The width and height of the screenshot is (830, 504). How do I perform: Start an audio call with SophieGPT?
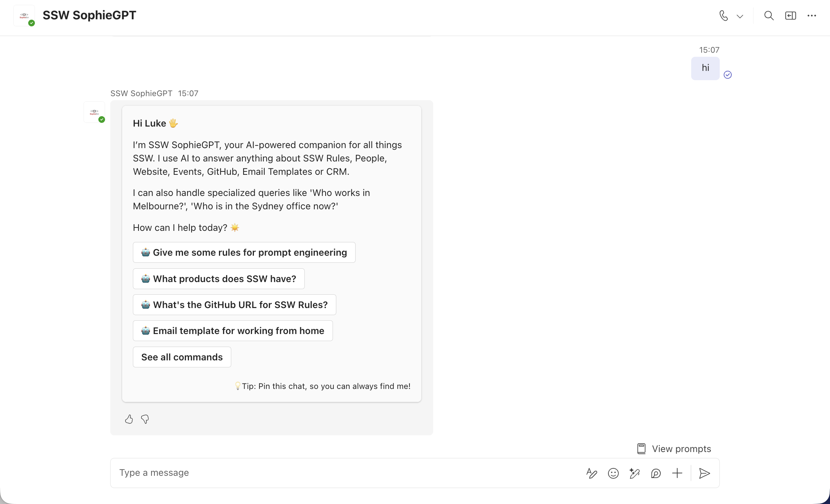(x=723, y=16)
